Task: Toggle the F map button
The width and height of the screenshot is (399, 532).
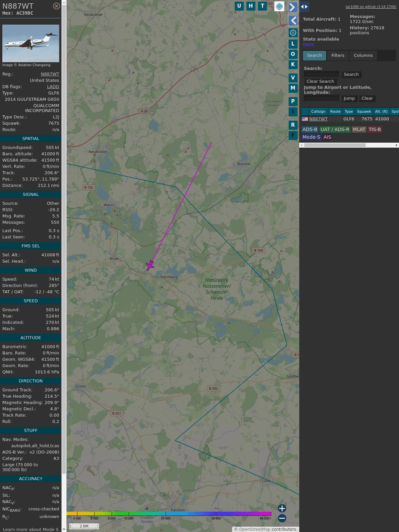Action: 293,135
